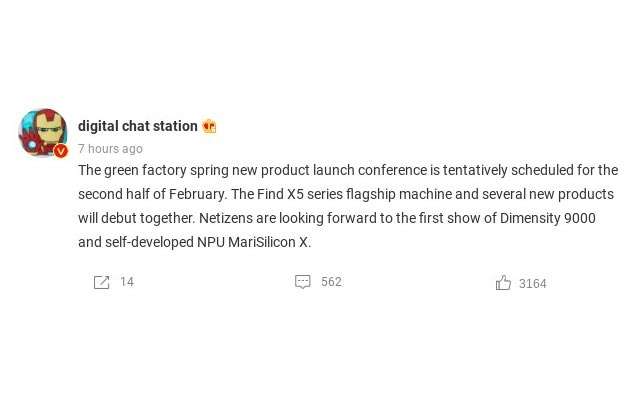Screen dimensions: 640x400
Task: Like the post with the thumbs-up icon
Action: 503,283
